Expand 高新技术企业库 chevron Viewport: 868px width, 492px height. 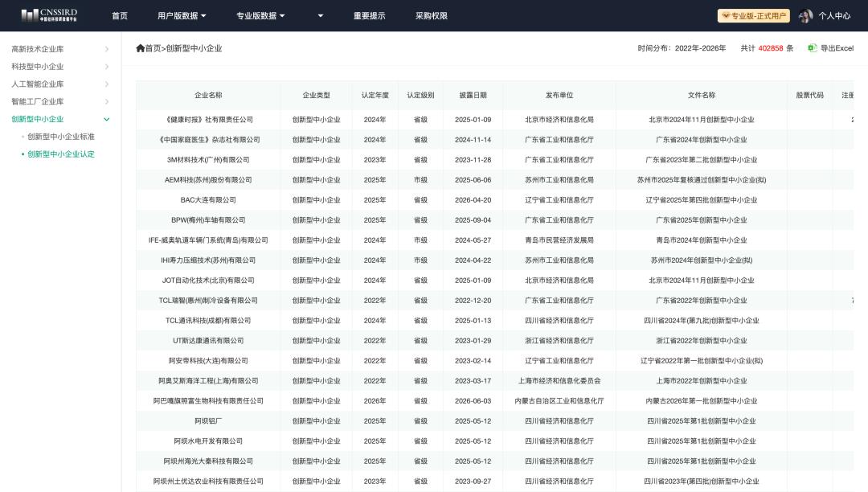107,49
